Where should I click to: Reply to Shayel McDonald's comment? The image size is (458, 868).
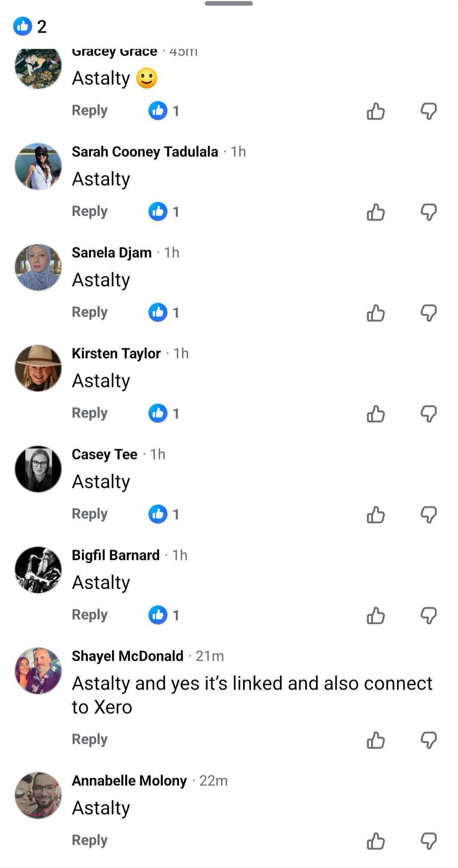pos(89,739)
